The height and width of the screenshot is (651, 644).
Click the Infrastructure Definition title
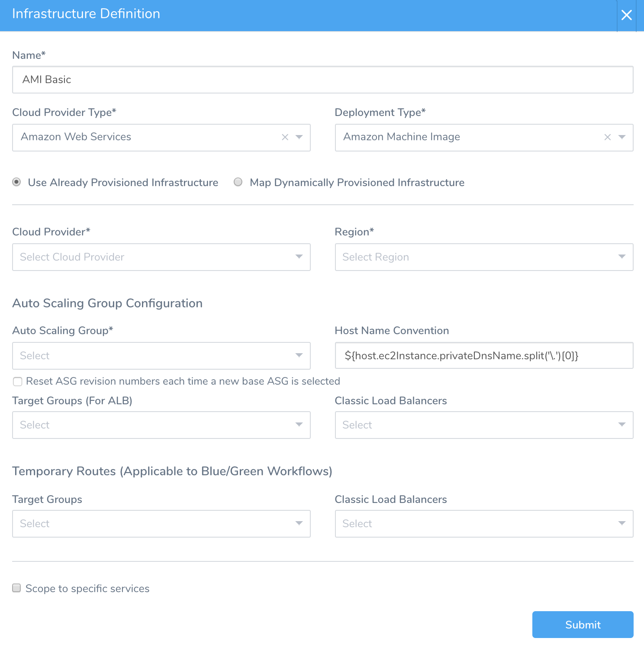pyautogui.click(x=86, y=14)
